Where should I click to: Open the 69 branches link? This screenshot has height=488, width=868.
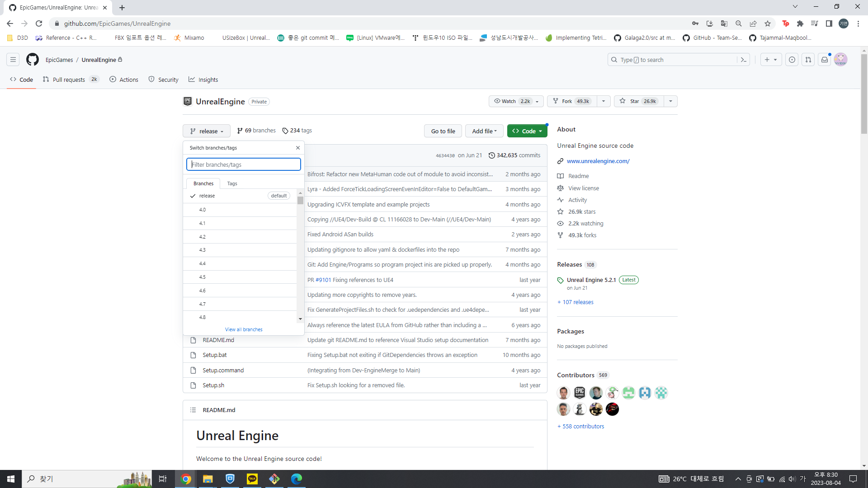tap(256, 131)
